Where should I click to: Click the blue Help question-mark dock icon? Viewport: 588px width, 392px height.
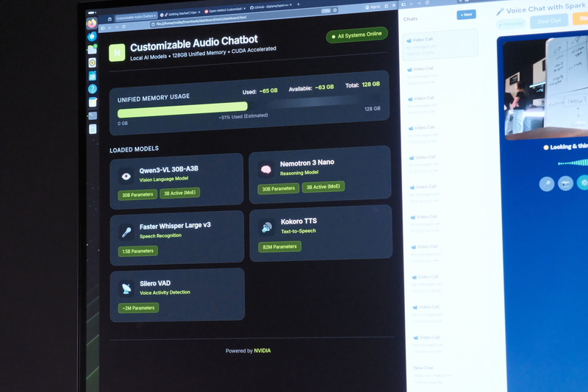93,89
